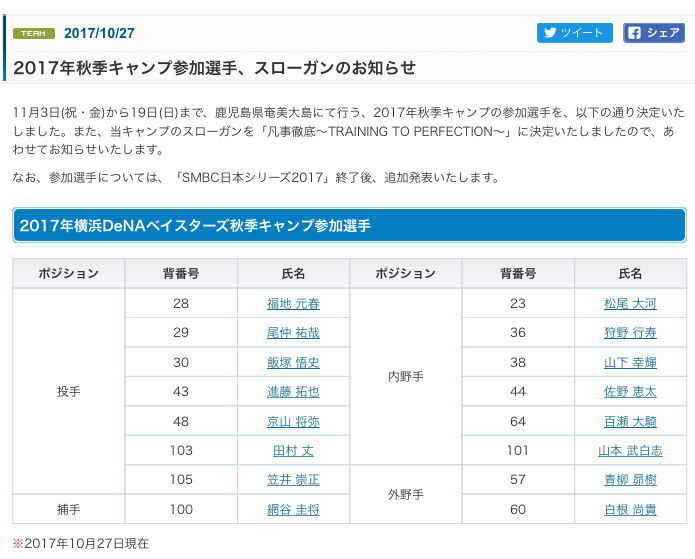The height and width of the screenshot is (559, 695).
Task: Click the footnote ※2017年10月27日現在
Action: click(81, 543)
